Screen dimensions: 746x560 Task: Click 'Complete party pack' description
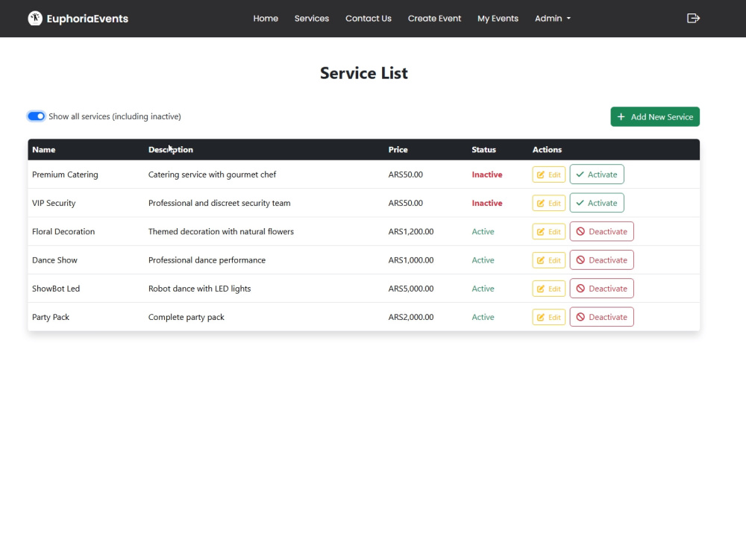[x=186, y=317]
